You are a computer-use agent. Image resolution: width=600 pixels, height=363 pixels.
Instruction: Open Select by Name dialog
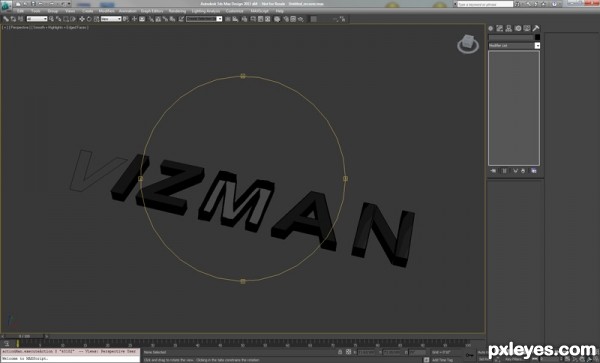[x=59, y=19]
